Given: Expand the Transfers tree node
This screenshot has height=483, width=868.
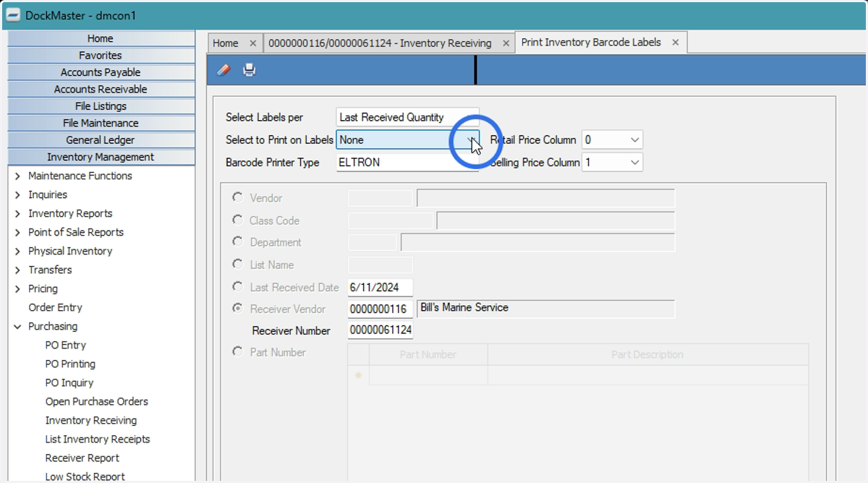Looking at the screenshot, I should coord(18,270).
